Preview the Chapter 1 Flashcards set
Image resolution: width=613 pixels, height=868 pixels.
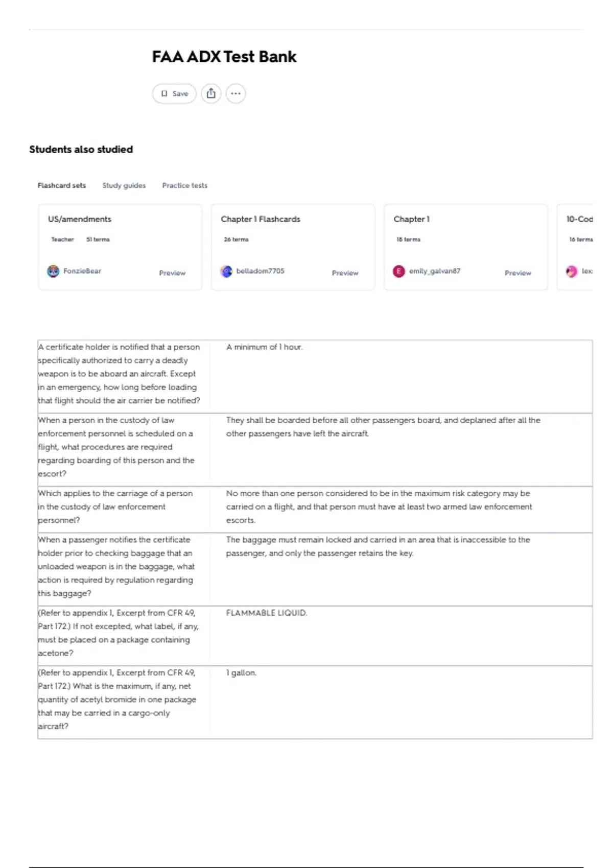[x=345, y=273]
